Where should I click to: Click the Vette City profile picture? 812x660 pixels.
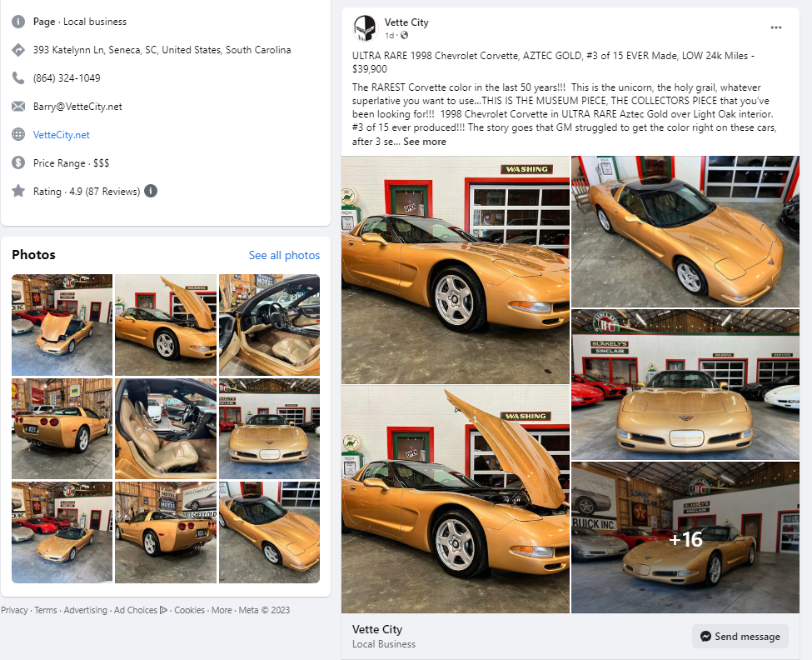coord(364,27)
